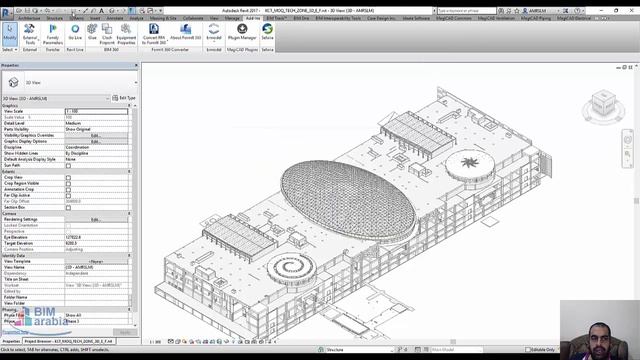Close the Properties palette
The image size is (640, 360).
click(136, 65)
